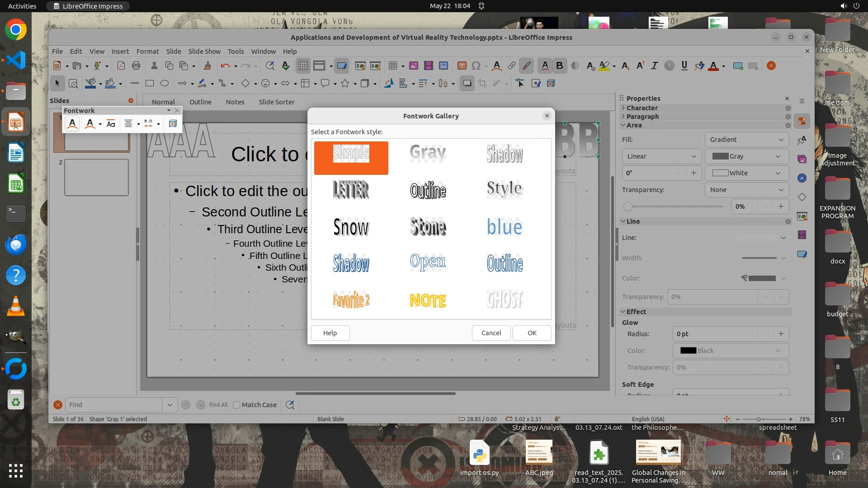Click the Underline icon in the toolbar
Screen dimensions: 868x488
pos(684,66)
